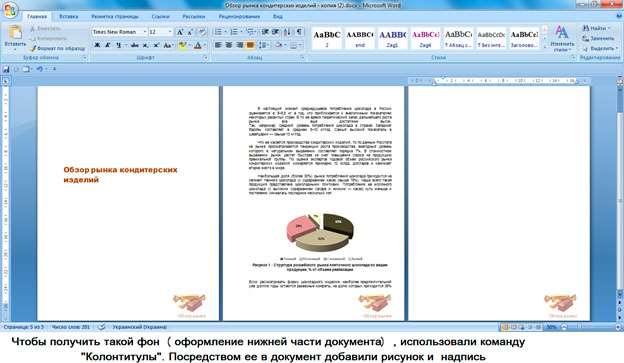Image resolution: width=624 pixels, height=363 pixels.
Task: Click the show paragraph marks icon
Action: pos(300,32)
